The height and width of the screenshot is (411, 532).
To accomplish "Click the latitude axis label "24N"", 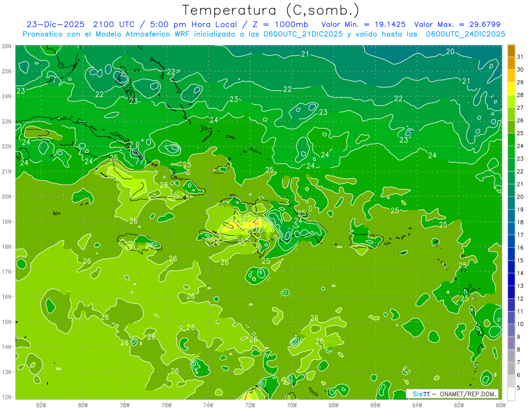I will 6,96.
